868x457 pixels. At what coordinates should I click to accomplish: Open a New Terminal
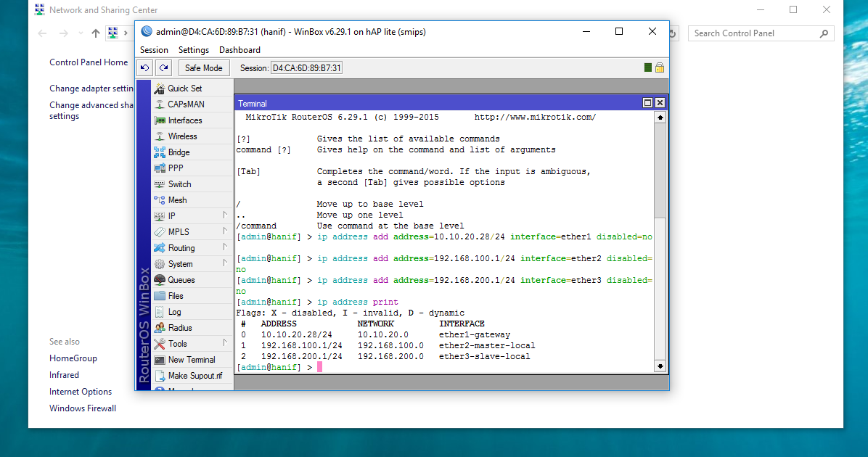[x=192, y=360]
